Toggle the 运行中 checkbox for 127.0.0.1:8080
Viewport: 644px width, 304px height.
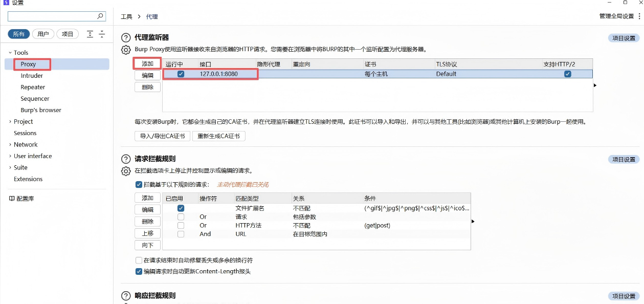pos(181,74)
